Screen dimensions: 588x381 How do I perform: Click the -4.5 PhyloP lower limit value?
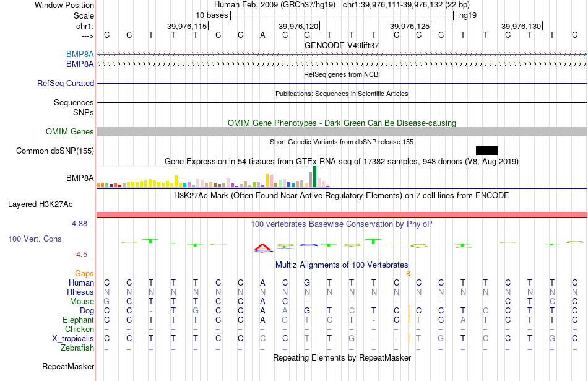click(80, 255)
